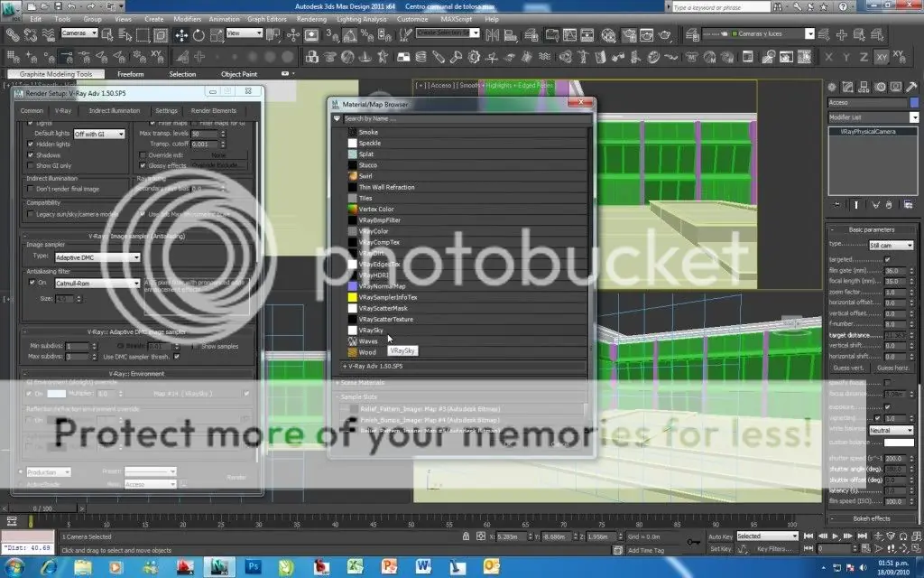Viewport: 924px width, 578px height.
Task: Click the Guess horiz. button
Action: click(x=892, y=368)
